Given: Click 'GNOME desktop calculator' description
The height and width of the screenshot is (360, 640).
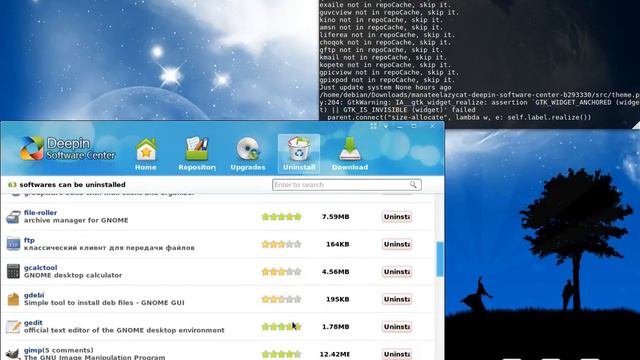Looking at the screenshot, I should (73, 276).
